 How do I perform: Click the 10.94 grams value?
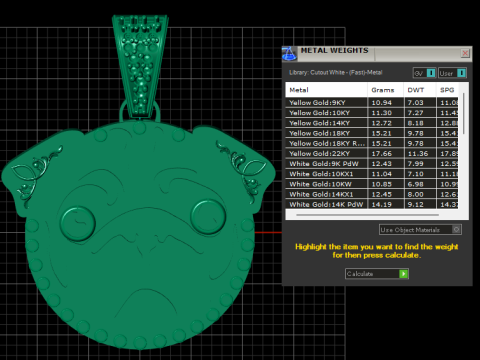[382, 103]
